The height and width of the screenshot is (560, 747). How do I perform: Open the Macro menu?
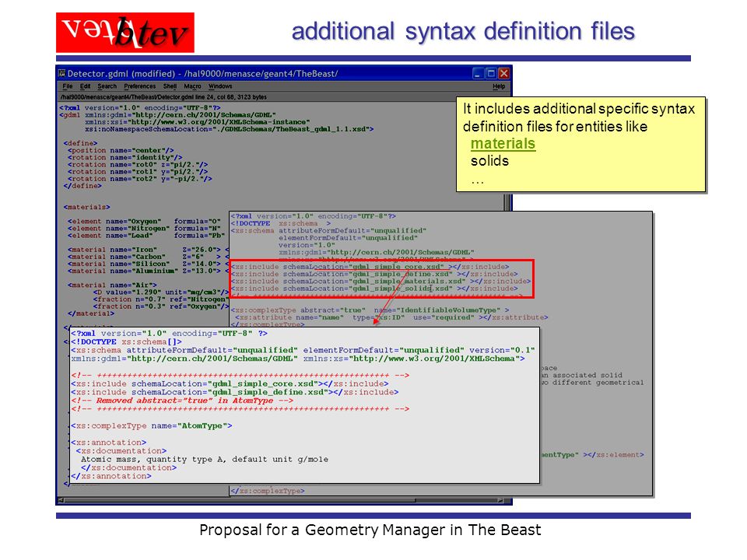192,86
